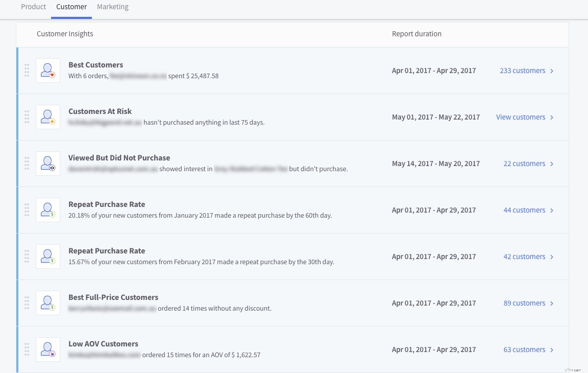The image size is (588, 373).
Task: Click the drag handle beside Low AOV Customers
Action: click(x=27, y=349)
